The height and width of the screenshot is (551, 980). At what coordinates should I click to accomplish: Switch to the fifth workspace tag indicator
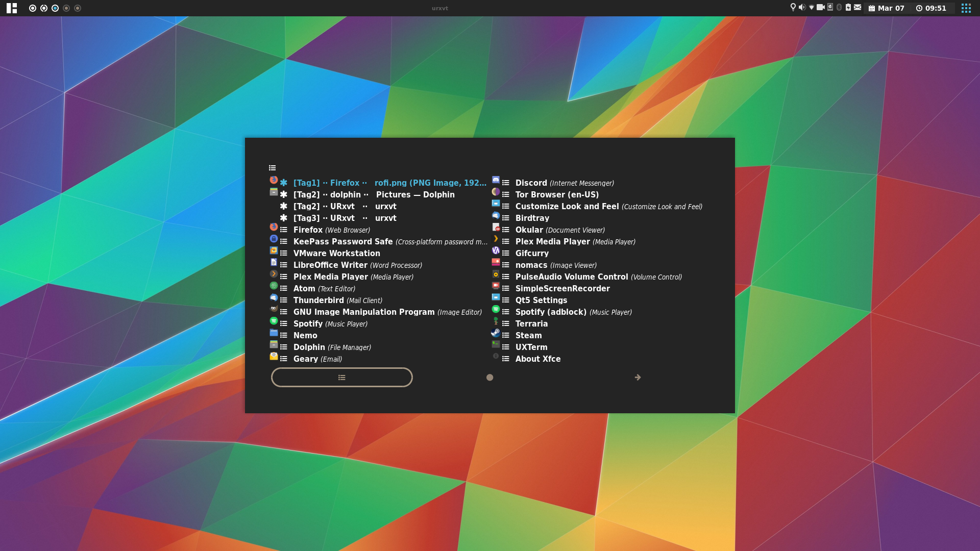click(x=78, y=8)
